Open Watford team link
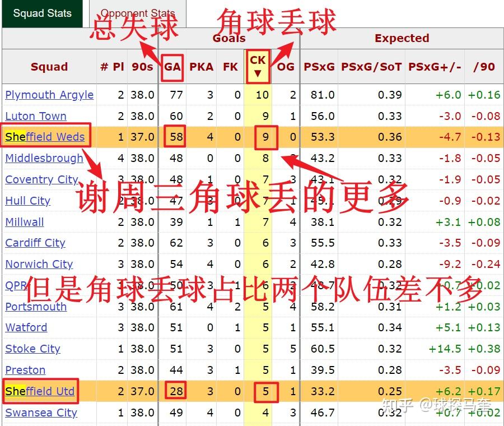This screenshot has height=426, width=504. 26,327
